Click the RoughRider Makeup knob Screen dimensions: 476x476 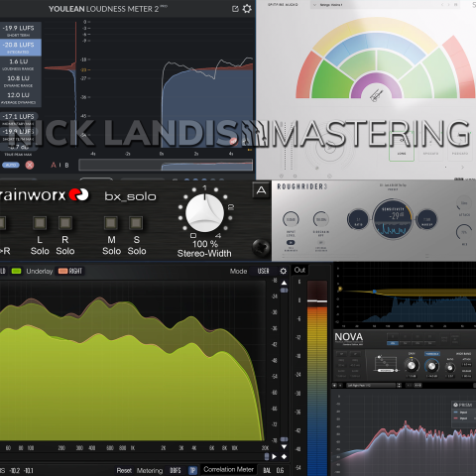[x=426, y=219]
